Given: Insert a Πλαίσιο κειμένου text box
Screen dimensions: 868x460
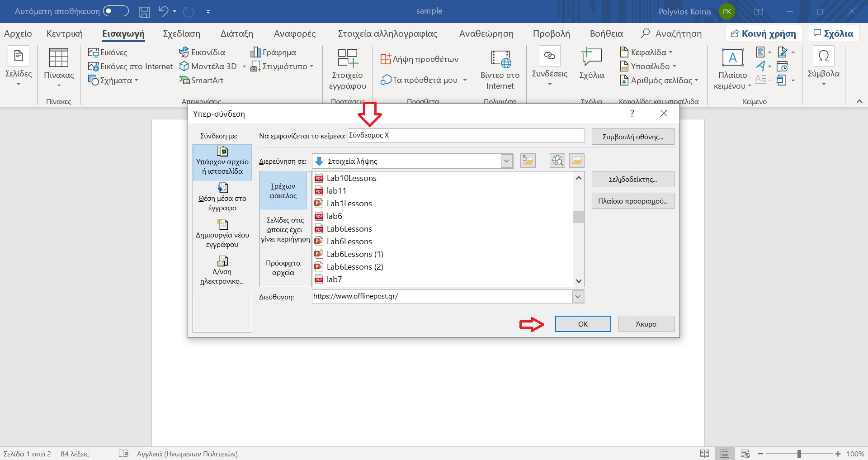Looking at the screenshot, I should coord(732,69).
